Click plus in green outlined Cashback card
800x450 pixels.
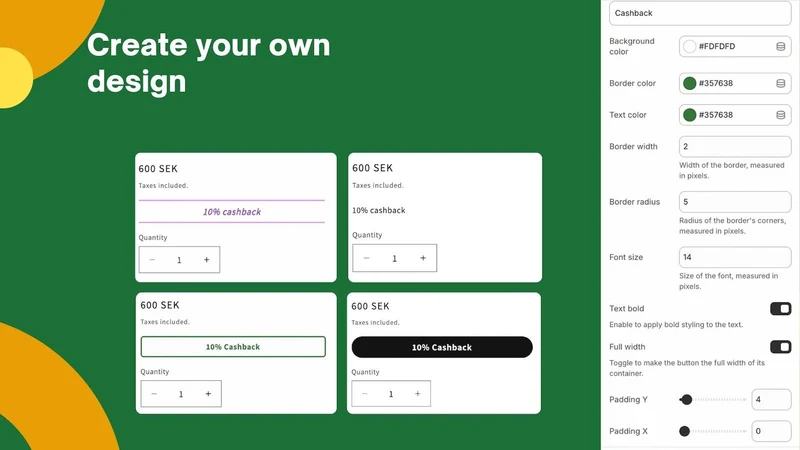pos(208,394)
